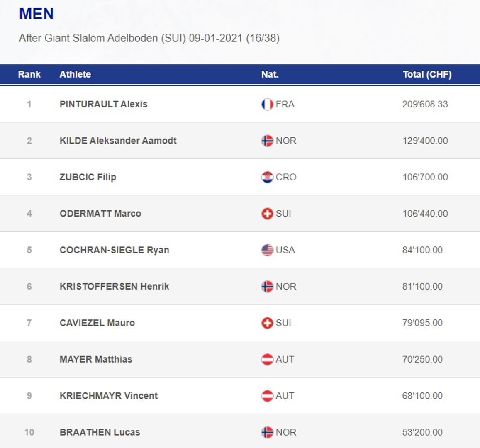The image size is (480, 448).
Task: Sort by Total (CHF) column header
Action: click(427, 75)
